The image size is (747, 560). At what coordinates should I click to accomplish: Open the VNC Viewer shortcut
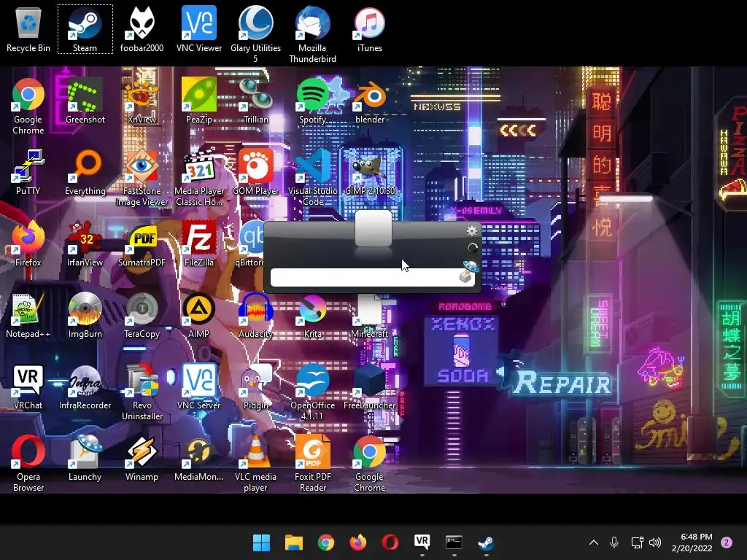tap(199, 29)
